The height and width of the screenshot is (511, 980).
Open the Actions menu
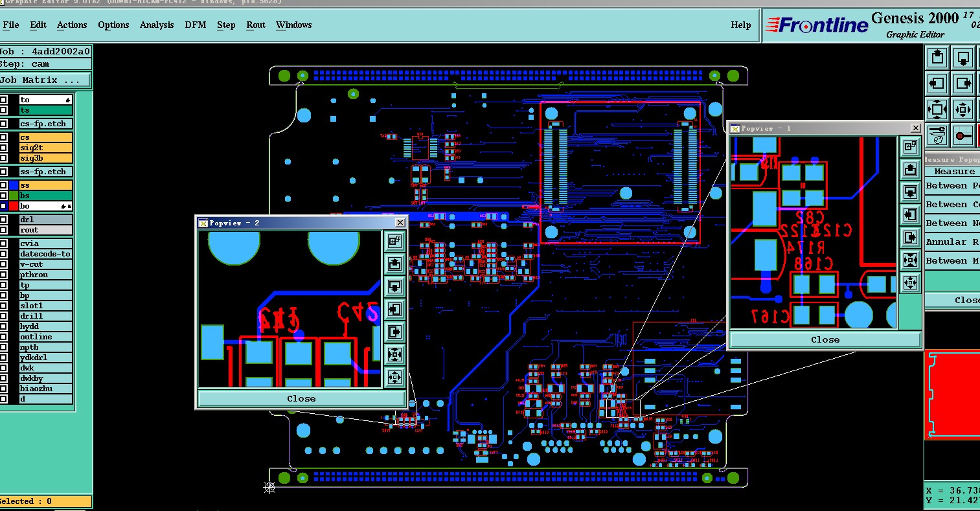click(72, 25)
